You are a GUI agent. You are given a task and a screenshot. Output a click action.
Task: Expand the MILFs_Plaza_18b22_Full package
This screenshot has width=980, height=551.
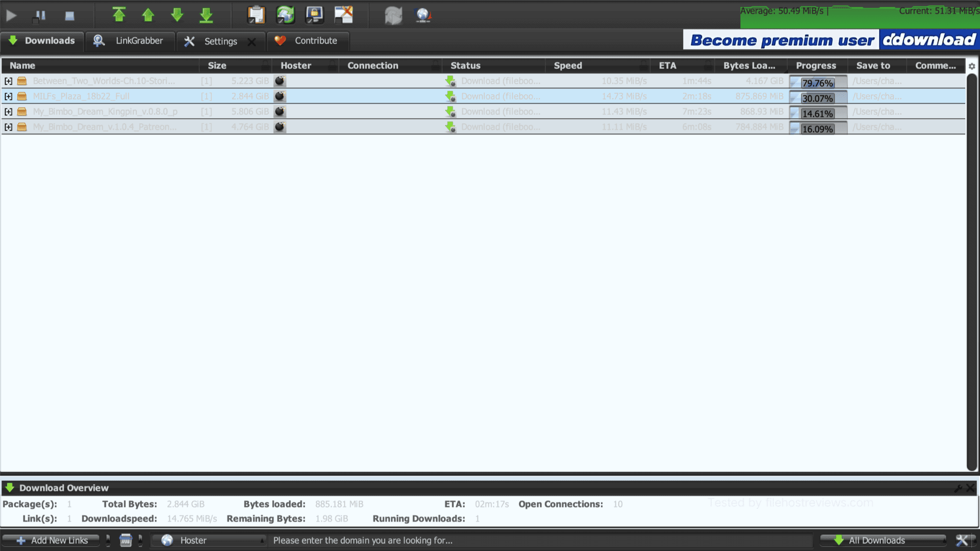pos(8,97)
